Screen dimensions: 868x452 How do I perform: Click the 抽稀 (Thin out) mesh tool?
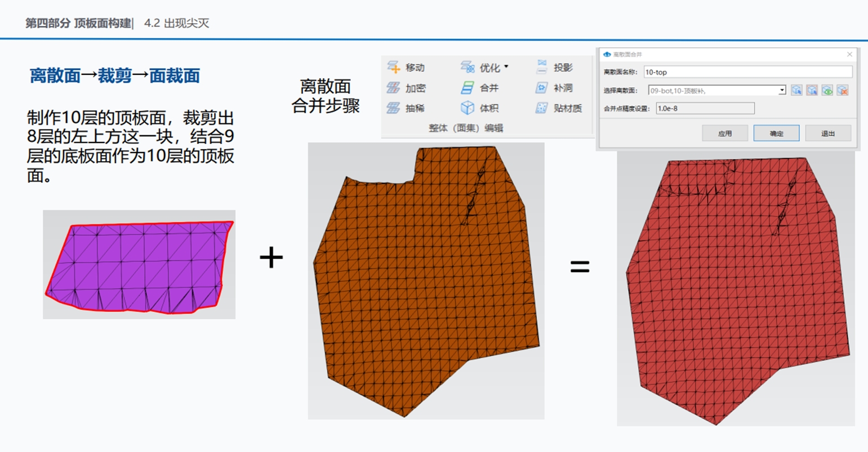394,108
